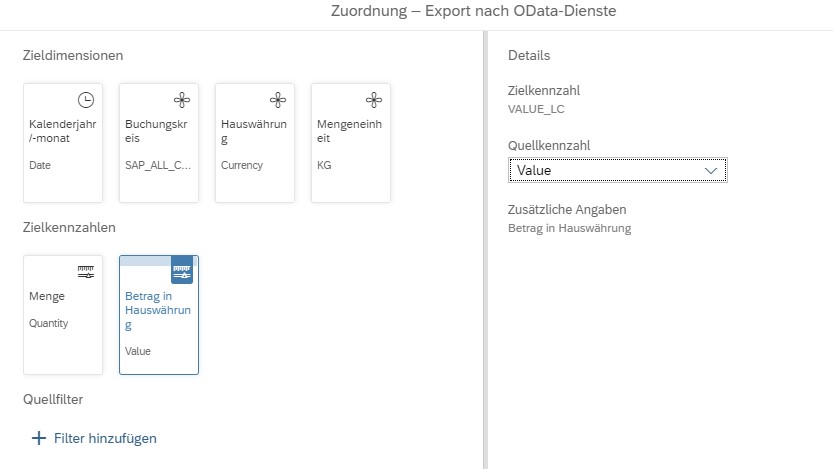Click the dimension icon on Buchungskreis tile
The height and width of the screenshot is (469, 833).
pyautogui.click(x=181, y=100)
